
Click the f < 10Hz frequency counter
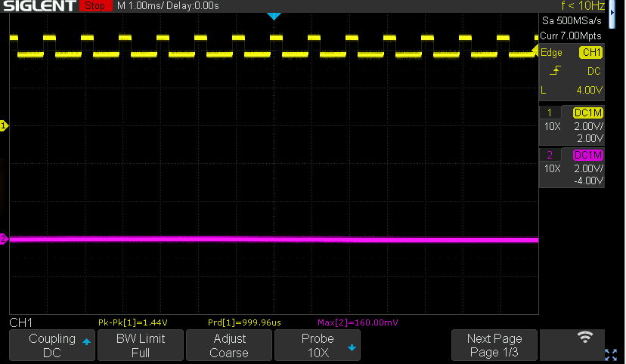click(x=582, y=6)
